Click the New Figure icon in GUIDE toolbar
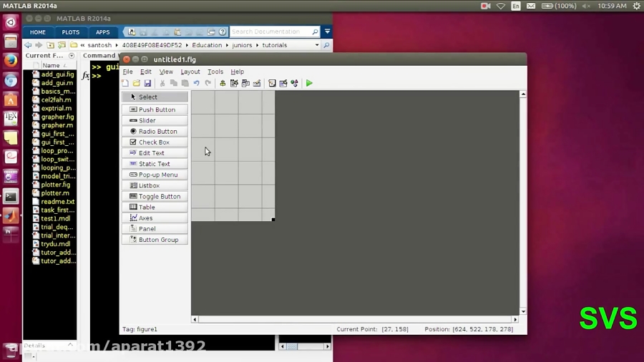The width and height of the screenshot is (644, 362). [x=125, y=83]
